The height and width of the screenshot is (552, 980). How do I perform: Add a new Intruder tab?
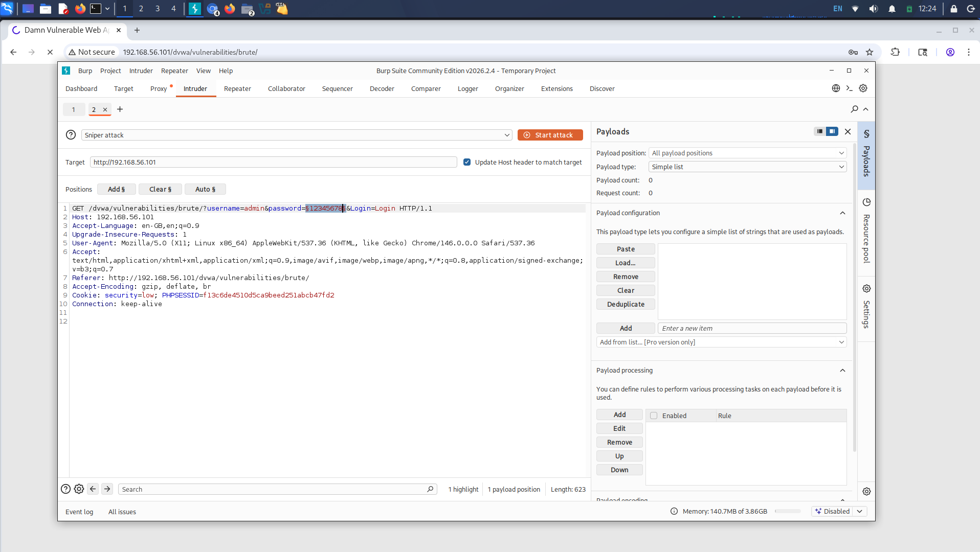[x=120, y=109]
